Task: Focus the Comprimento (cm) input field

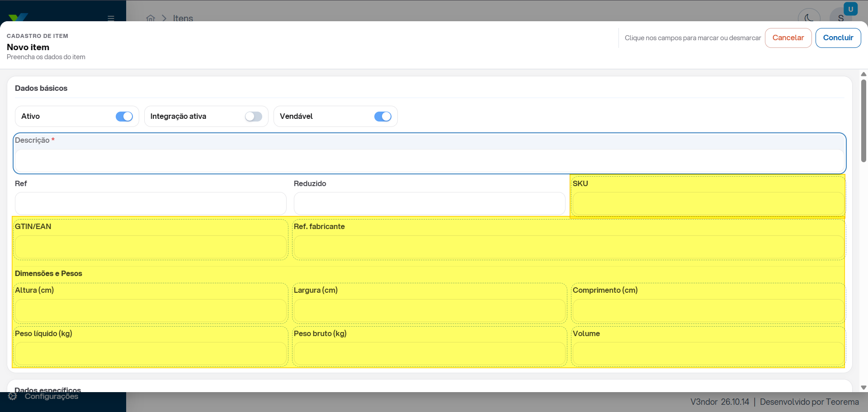Action: 708,311
